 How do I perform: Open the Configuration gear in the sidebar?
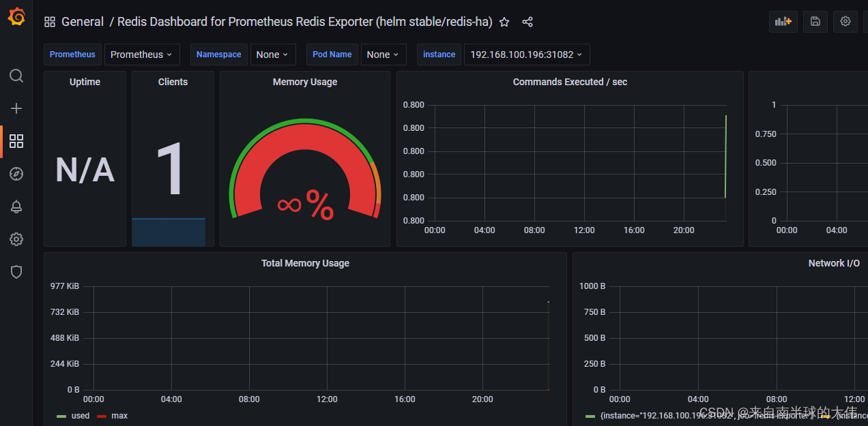[x=16, y=239]
